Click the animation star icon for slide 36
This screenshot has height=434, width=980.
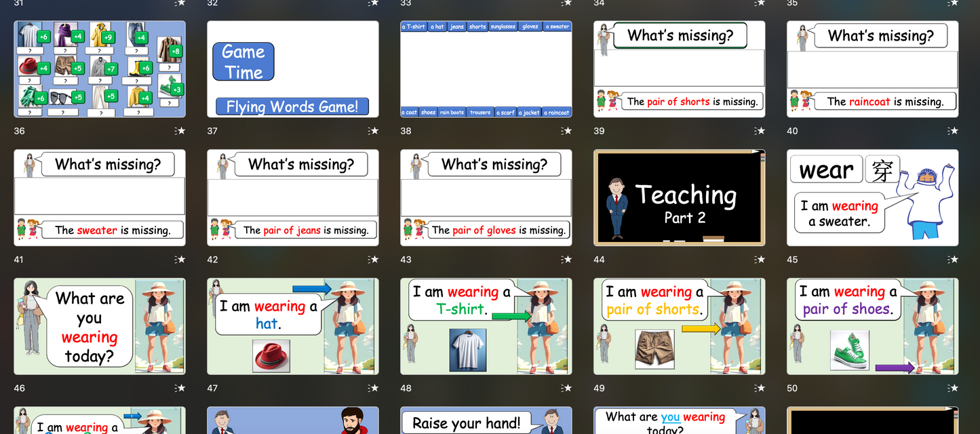point(180,131)
